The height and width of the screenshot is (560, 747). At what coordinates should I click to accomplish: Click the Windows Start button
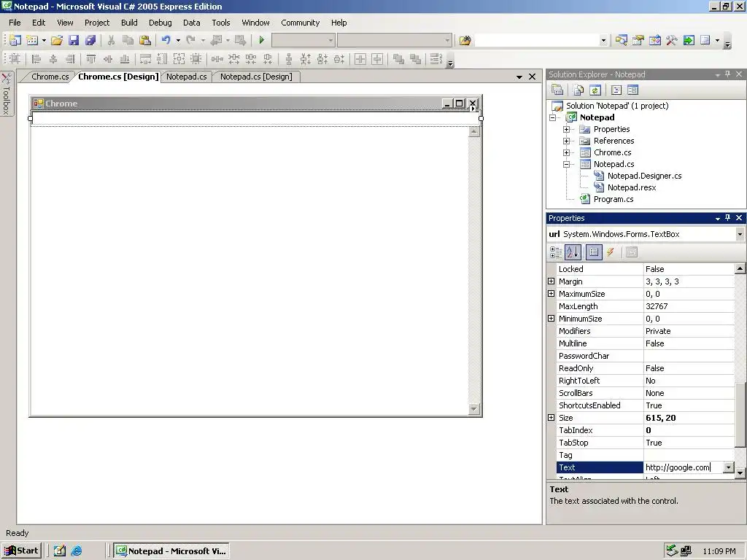[21, 551]
